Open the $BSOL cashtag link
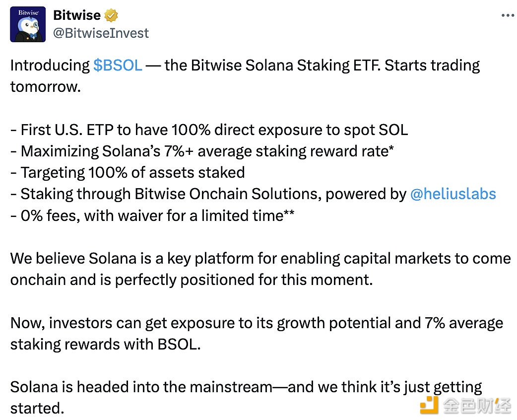The image size is (517, 420). tap(118, 66)
